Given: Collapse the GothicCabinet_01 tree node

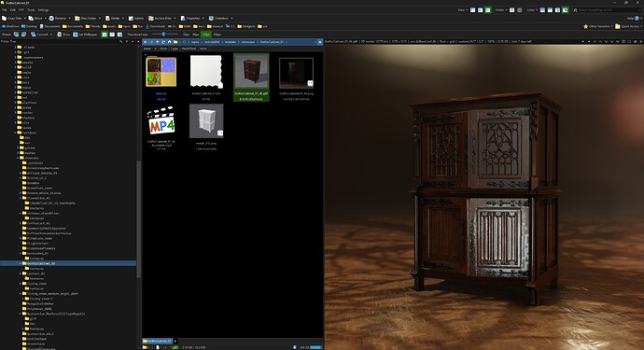Looking at the screenshot, I should [21, 263].
